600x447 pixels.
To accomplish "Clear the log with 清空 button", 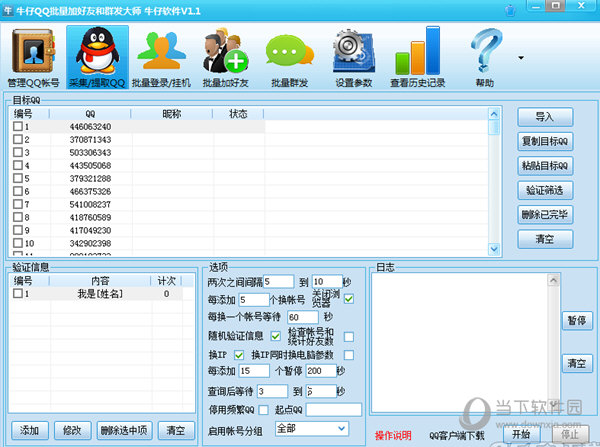I will click(577, 363).
